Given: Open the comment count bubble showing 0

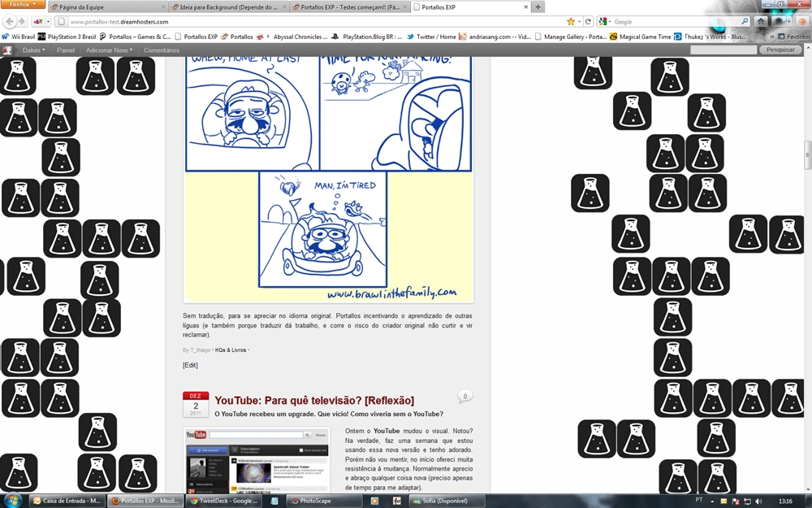Looking at the screenshot, I should pos(465,397).
